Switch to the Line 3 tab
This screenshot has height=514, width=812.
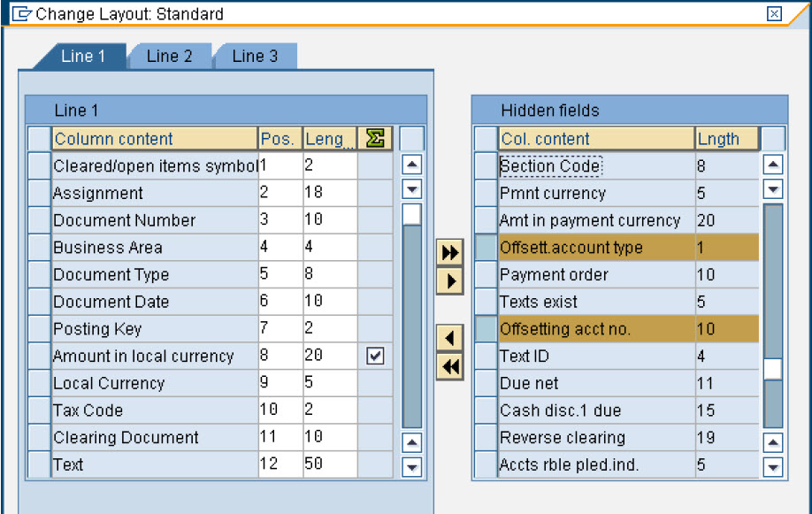click(x=255, y=56)
